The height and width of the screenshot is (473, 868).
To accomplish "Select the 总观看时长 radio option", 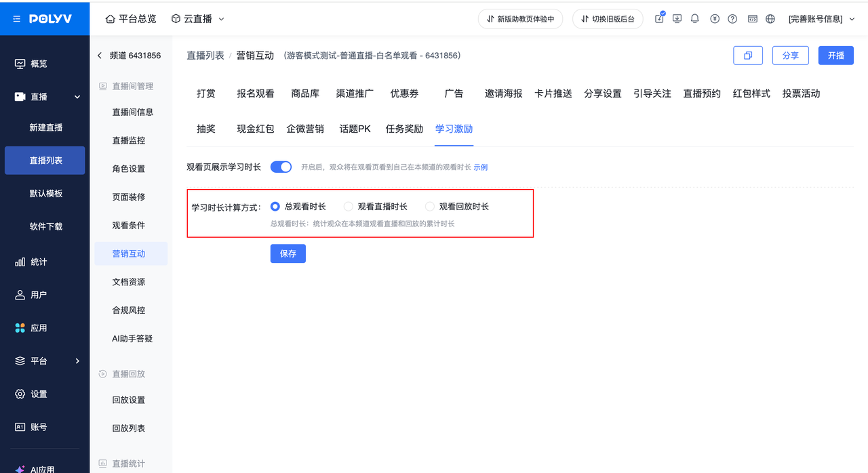I will (275, 206).
